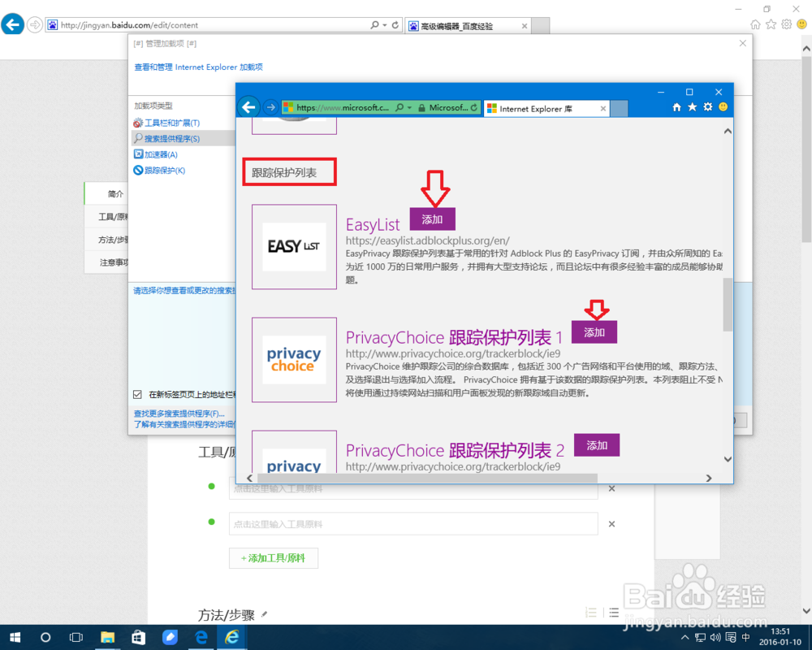Open Microsoft Edge from taskbar
The height and width of the screenshot is (650, 812).
point(201,637)
